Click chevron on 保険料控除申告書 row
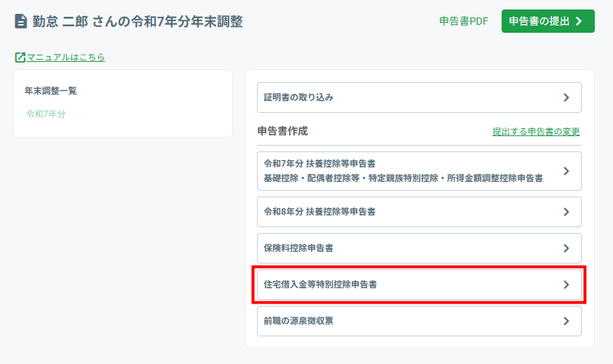Viewport: 613px width, 364px height. (566, 248)
